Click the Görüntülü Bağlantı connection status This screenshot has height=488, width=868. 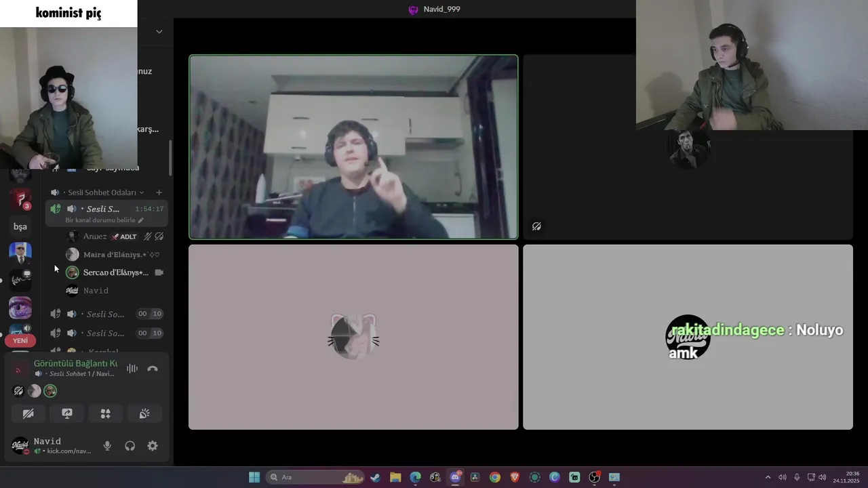76,363
